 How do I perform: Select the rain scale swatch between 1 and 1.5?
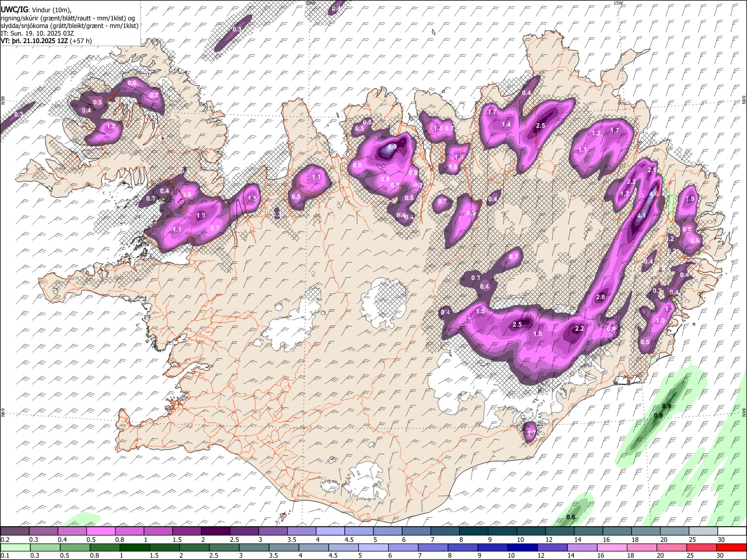tap(135, 547)
